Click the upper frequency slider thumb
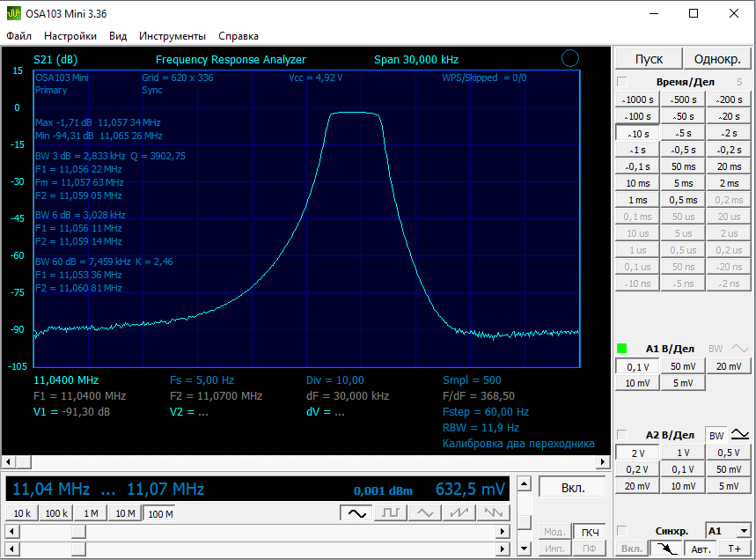 point(78,531)
